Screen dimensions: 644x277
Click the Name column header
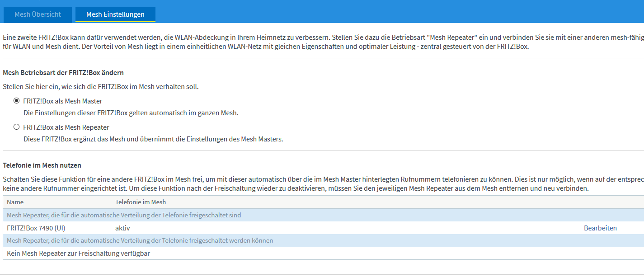click(x=15, y=202)
